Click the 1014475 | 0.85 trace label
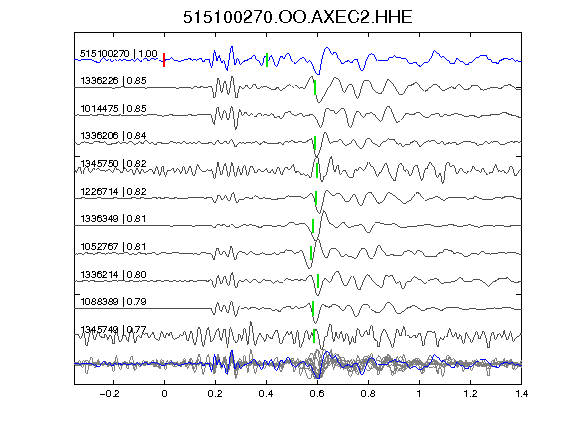The height and width of the screenshot is (432, 576). [114, 109]
